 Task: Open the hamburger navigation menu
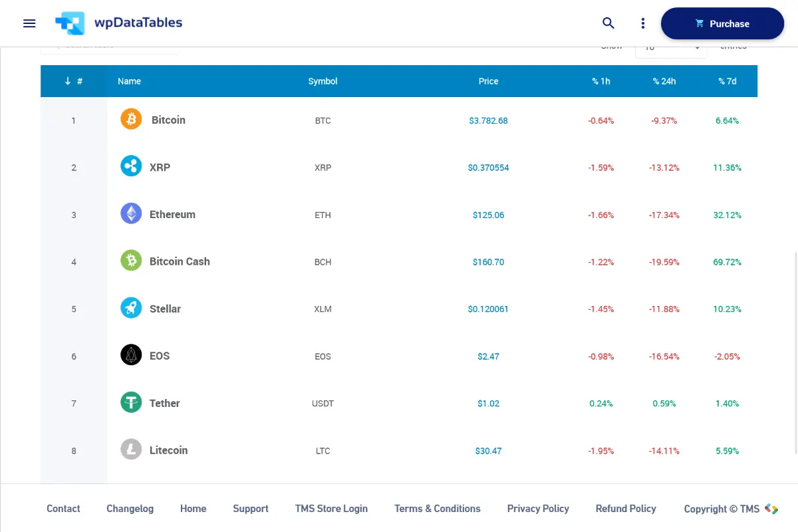pyautogui.click(x=29, y=23)
